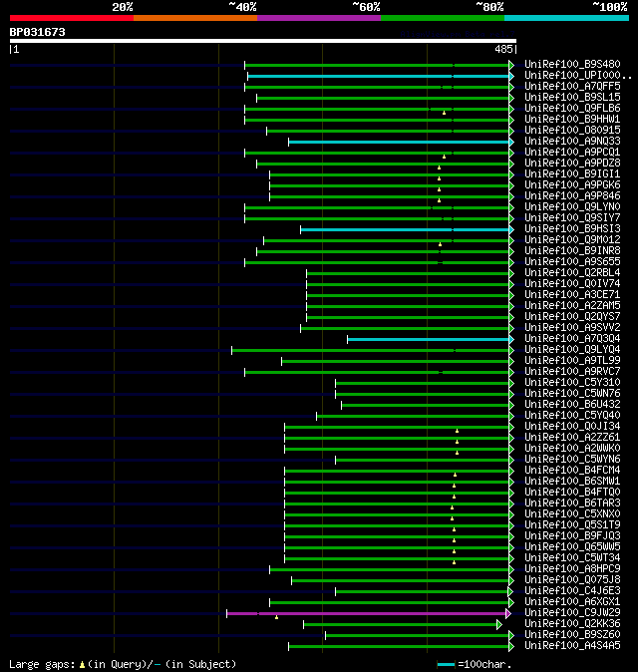Click the cyan end arrowhead on UPI000.. row

[x=511, y=77]
